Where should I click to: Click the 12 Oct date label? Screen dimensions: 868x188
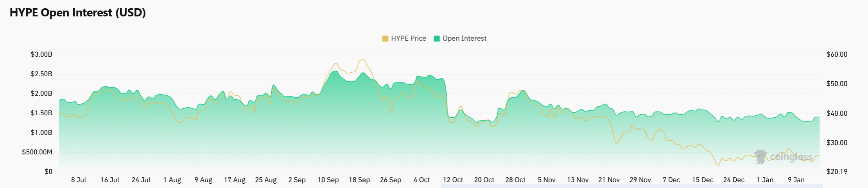coord(453,180)
